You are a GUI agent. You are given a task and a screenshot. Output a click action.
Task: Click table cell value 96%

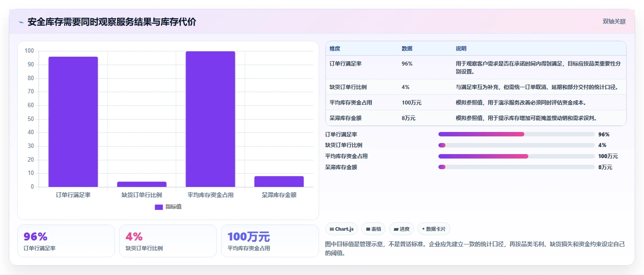click(407, 64)
